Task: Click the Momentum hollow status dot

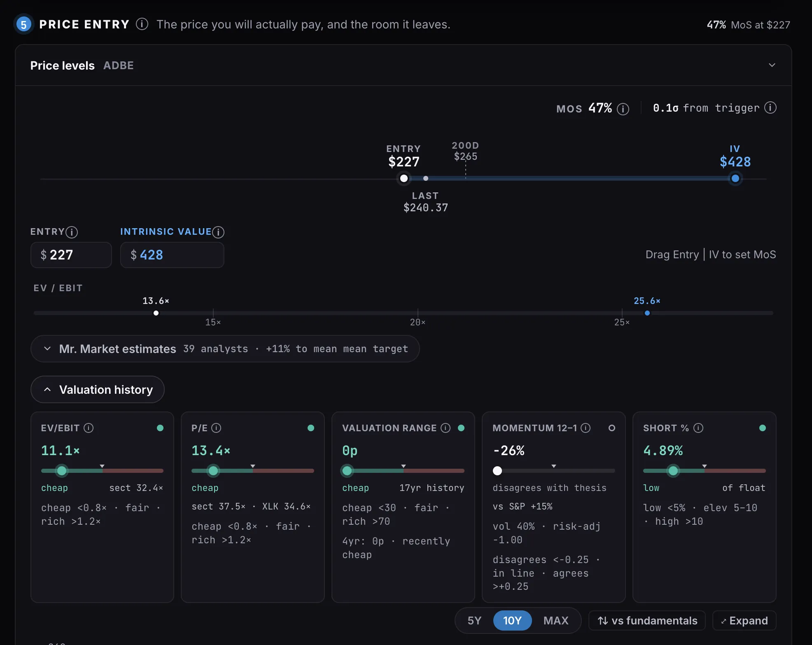Action: (x=612, y=428)
